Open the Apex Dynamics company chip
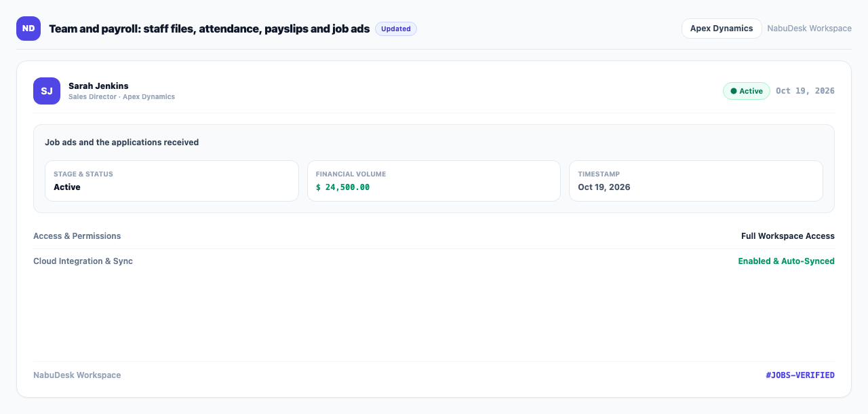The width and height of the screenshot is (868, 414). tap(722, 29)
